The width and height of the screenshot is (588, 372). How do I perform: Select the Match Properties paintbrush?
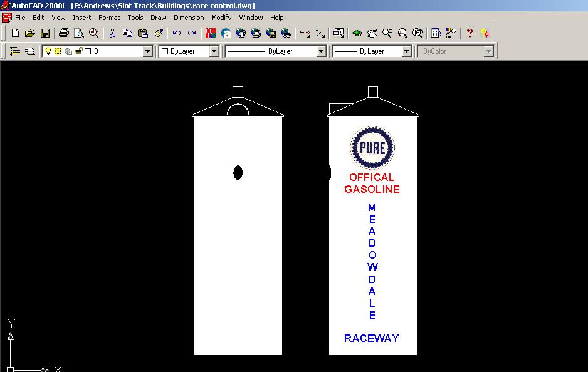[x=158, y=33]
